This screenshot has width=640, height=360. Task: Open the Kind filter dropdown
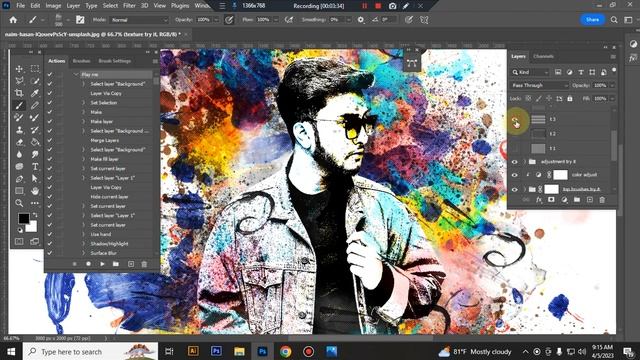pyautogui.click(x=530, y=72)
